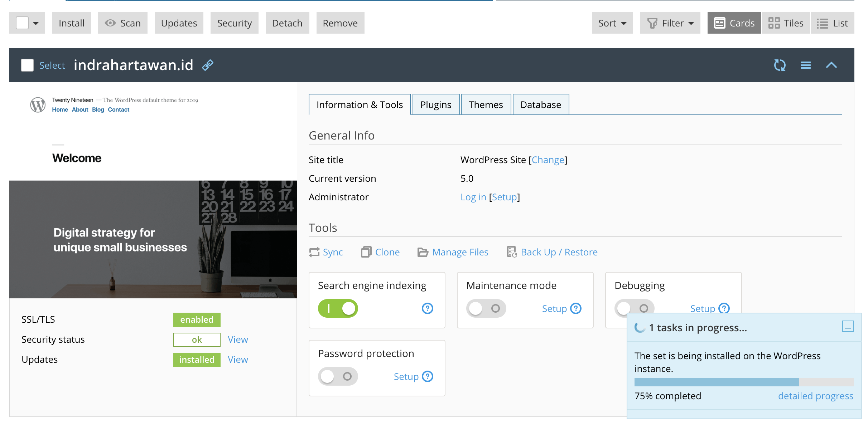Minimize the tasks in progress panel
The image size is (868, 425).
[x=848, y=327]
